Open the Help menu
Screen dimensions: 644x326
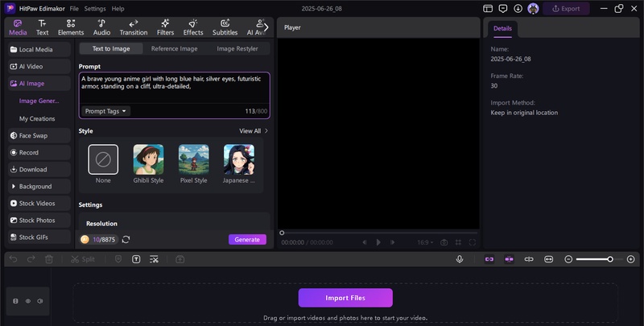[x=118, y=9]
